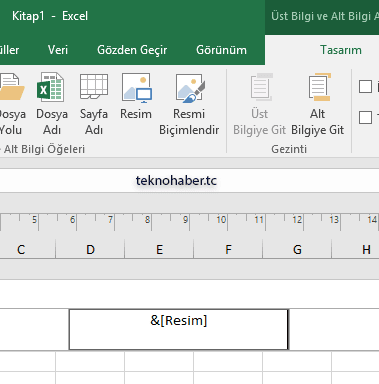Click the right footer section box
The height and width of the screenshot is (384, 379).
click(x=334, y=329)
